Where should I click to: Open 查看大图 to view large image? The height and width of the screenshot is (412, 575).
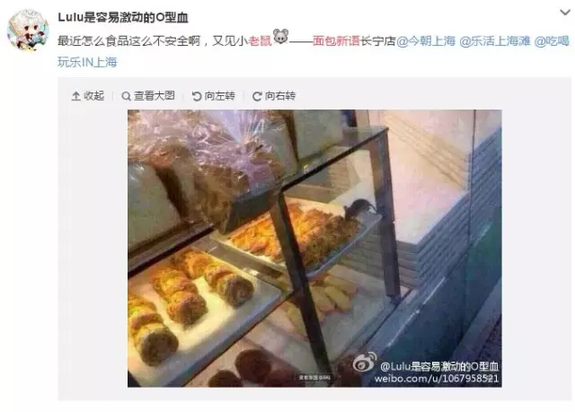(x=148, y=96)
